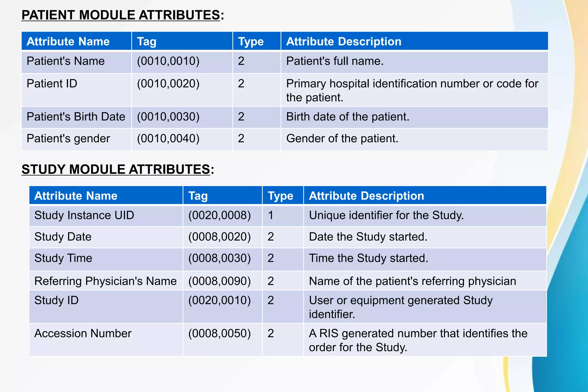Click the Study Date attribute cell
This screenshot has width=588, height=392.
coord(63,237)
